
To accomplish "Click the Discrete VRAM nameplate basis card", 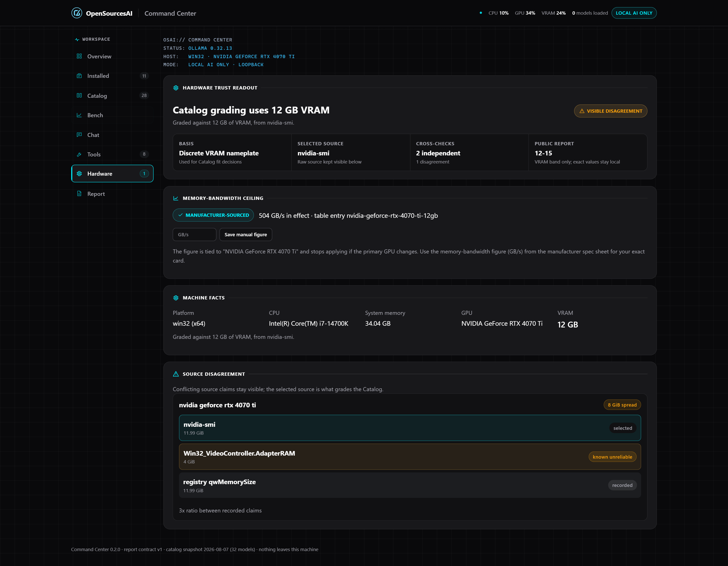I will tap(232, 153).
